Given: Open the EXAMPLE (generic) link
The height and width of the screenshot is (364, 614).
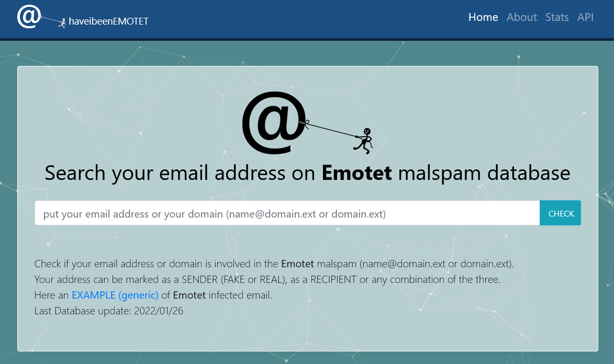Looking at the screenshot, I should click(115, 295).
